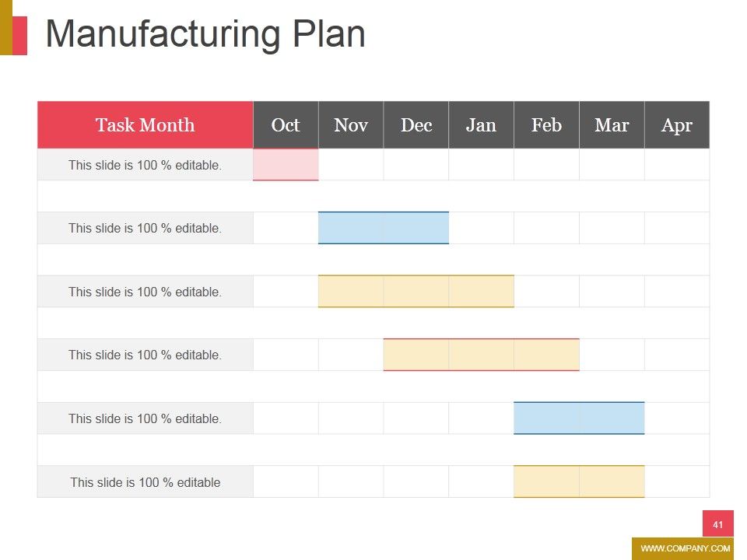Click the first task row label
747x560 pixels.
pos(146,165)
